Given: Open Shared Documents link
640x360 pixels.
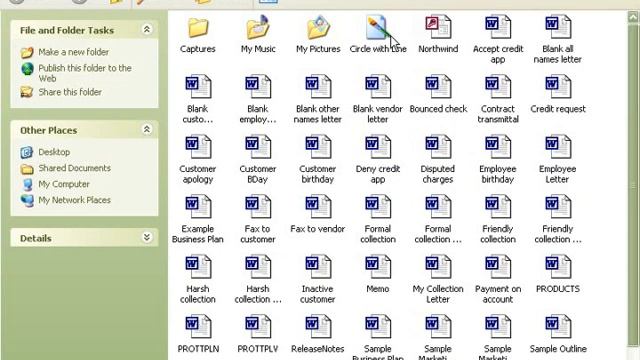Looking at the screenshot, I should tap(74, 168).
